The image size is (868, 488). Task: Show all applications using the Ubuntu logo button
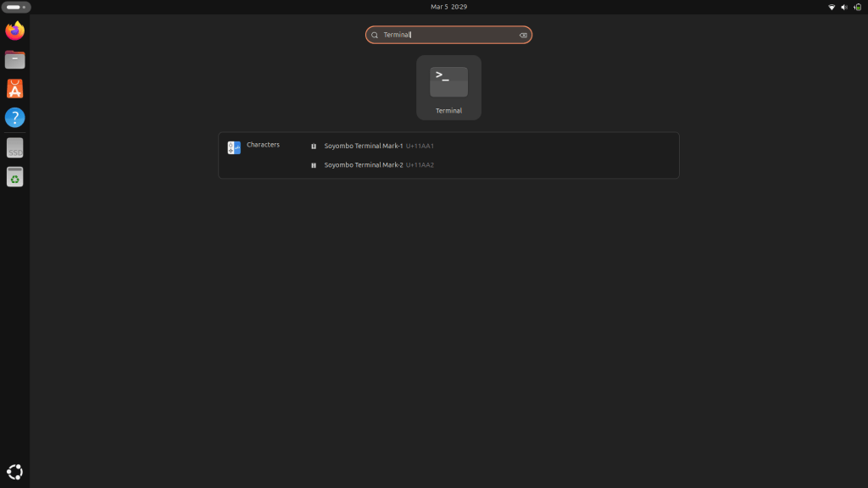click(14, 472)
